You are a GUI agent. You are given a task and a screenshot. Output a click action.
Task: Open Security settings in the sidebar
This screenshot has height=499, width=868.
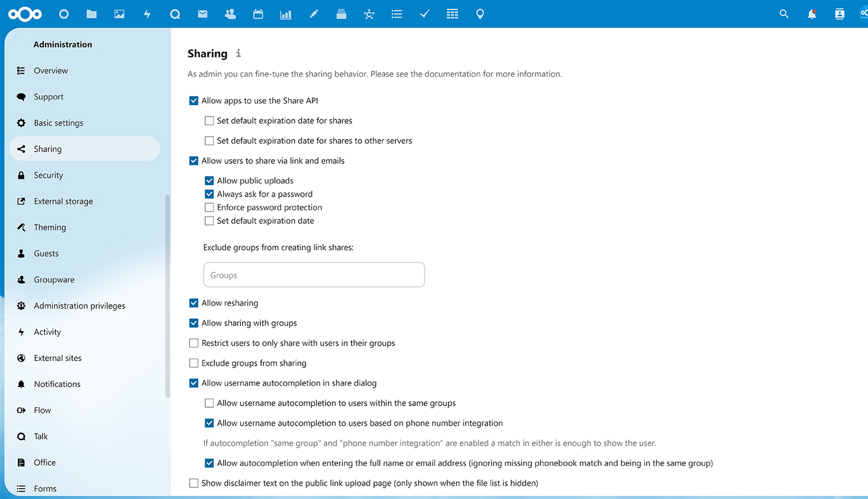pyautogui.click(x=48, y=175)
